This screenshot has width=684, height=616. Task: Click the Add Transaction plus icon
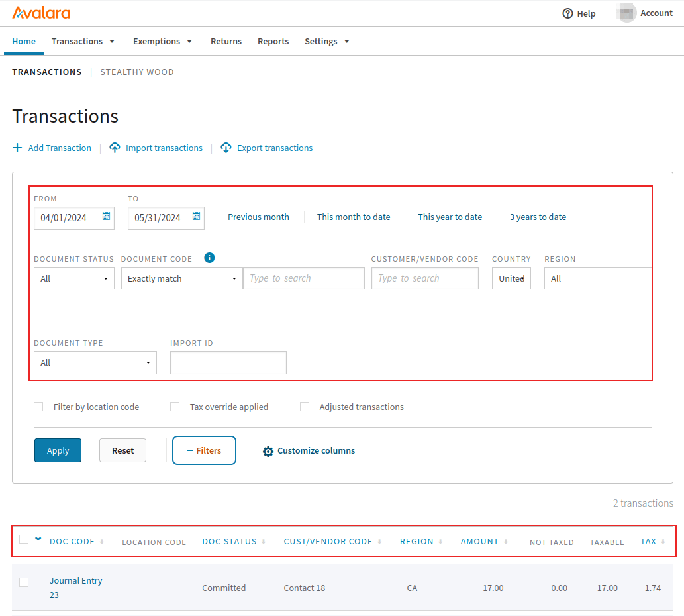click(17, 148)
